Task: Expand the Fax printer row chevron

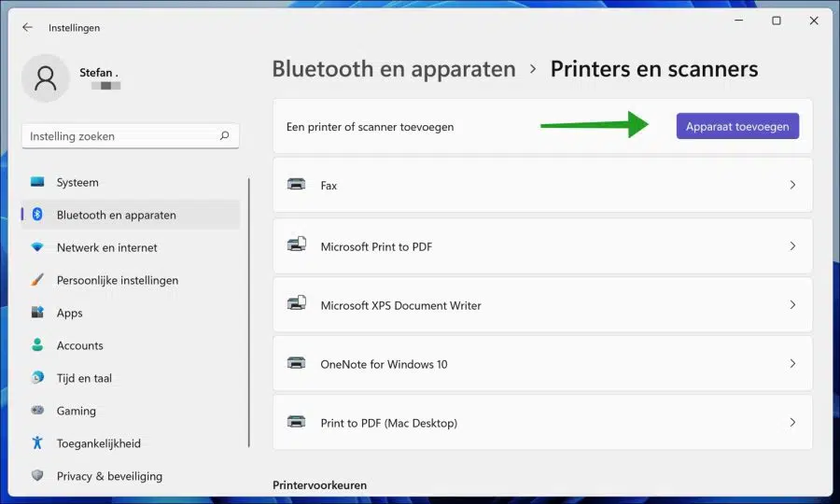Action: (x=792, y=185)
